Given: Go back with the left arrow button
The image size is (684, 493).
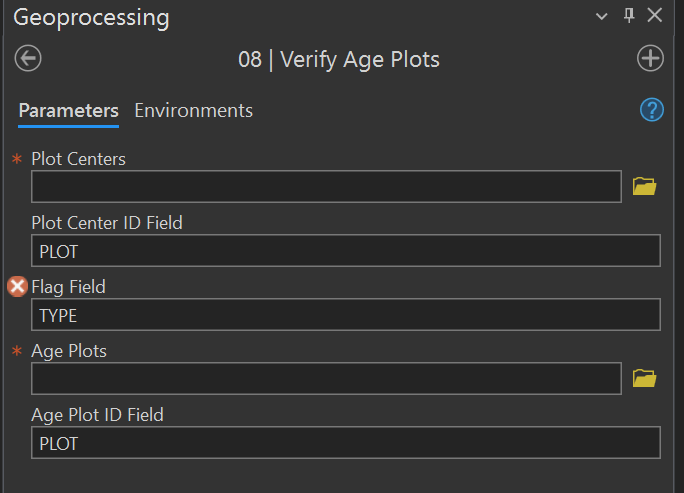Looking at the screenshot, I should point(28,59).
